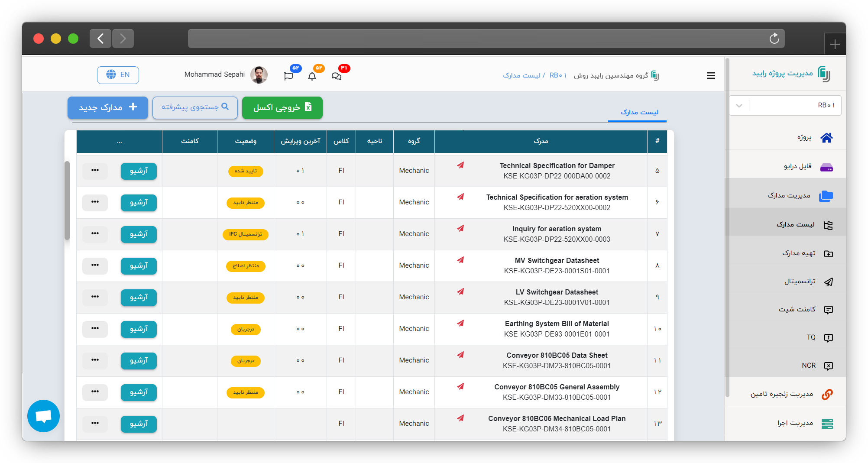The height and width of the screenshot is (463, 868).
Task: Sort by مدرک column header
Action: (x=541, y=141)
